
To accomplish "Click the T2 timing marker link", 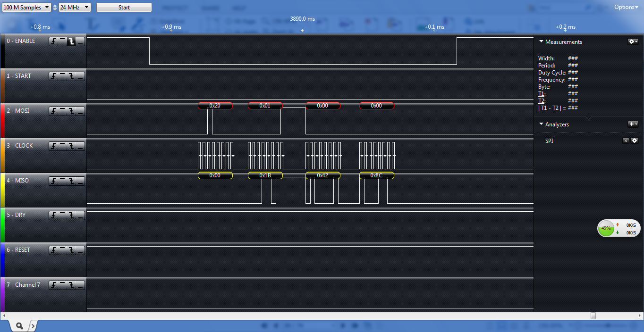I will tap(541, 101).
